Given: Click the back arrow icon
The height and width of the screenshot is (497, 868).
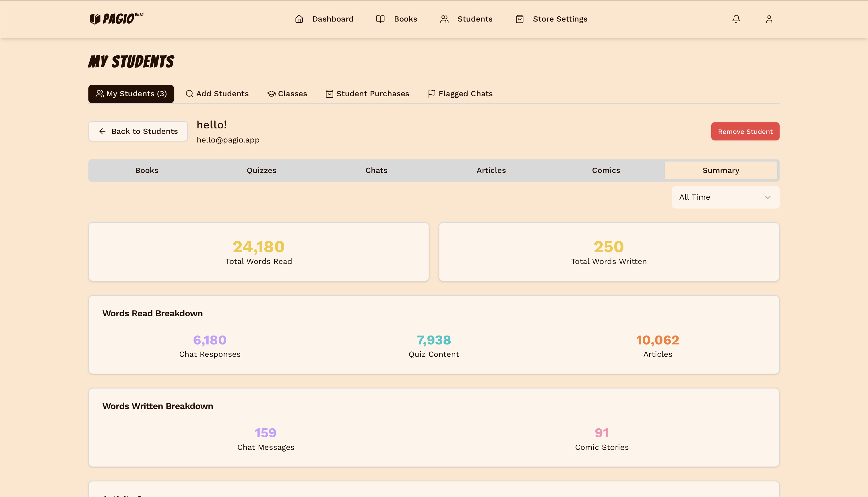Looking at the screenshot, I should coord(102,131).
